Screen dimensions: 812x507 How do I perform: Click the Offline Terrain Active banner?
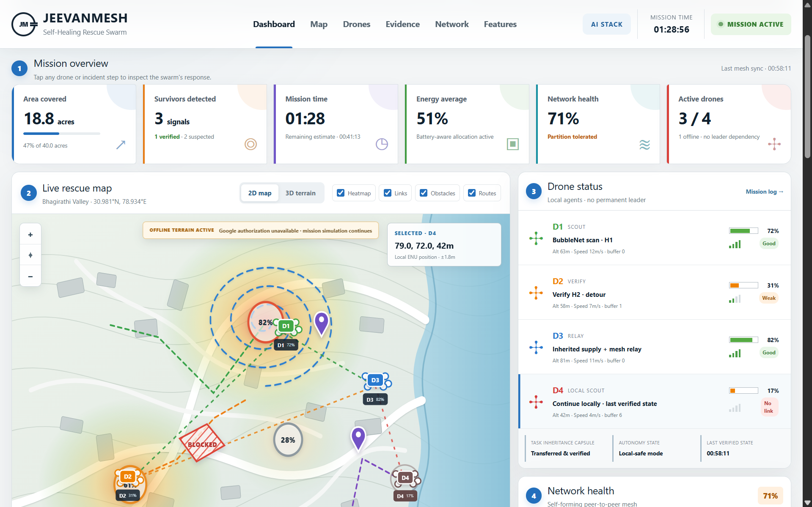pos(261,230)
